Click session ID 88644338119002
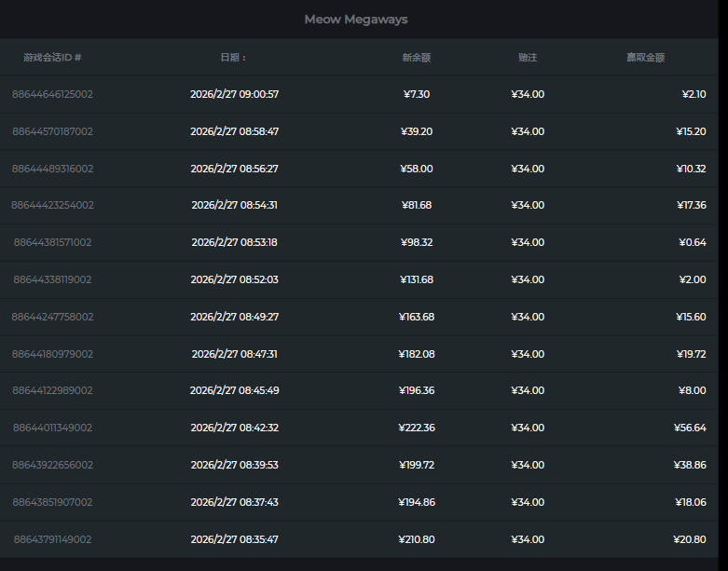Viewport: 728px width, 571px height. (x=52, y=279)
